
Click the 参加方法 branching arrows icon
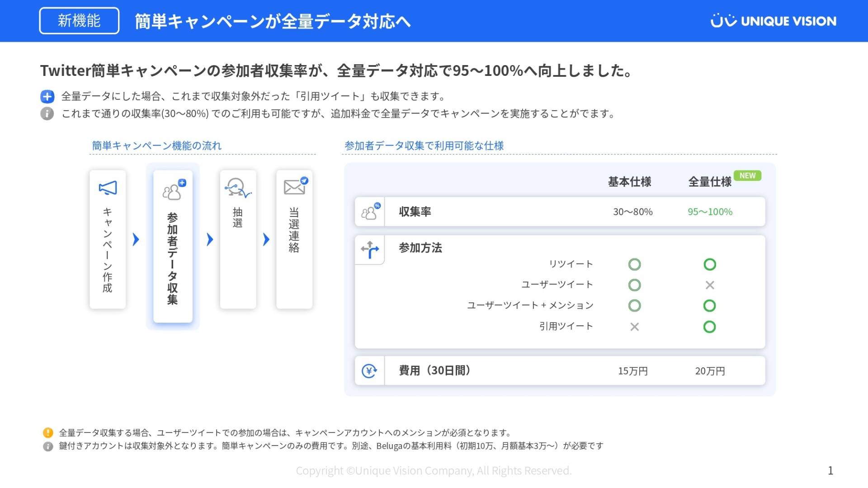[370, 249]
